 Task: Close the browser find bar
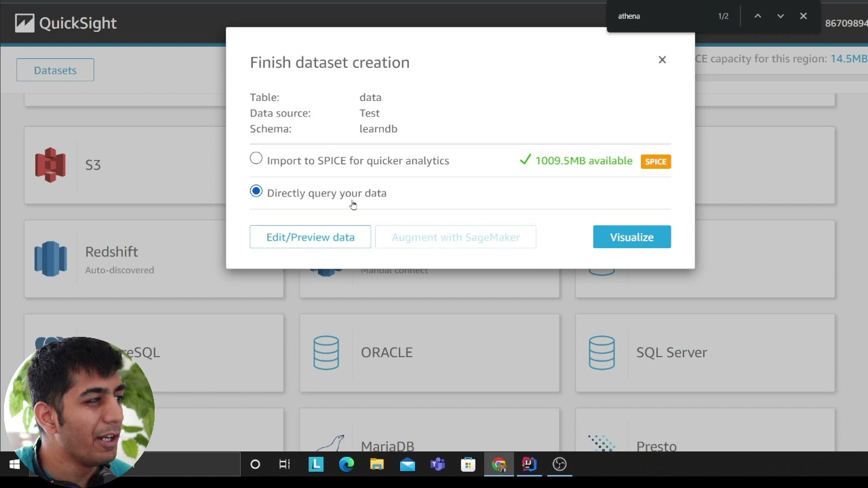(x=803, y=16)
